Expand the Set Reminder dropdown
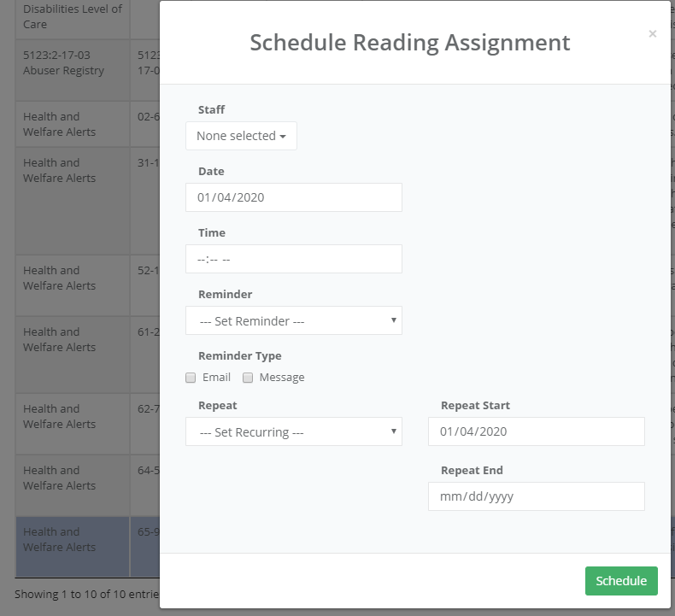Screen dimensions: 675x616 [293, 320]
